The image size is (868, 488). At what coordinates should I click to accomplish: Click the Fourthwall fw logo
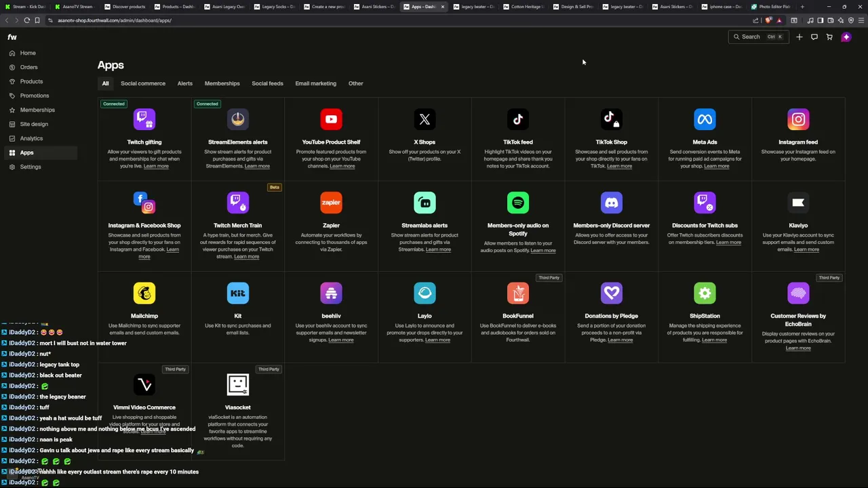12,37
